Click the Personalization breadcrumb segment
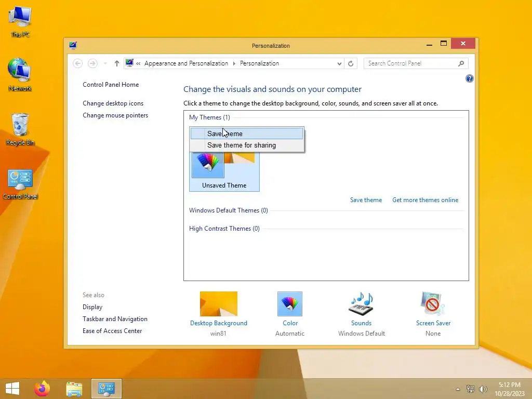Screen dimensions: 532x399 click(x=260, y=63)
